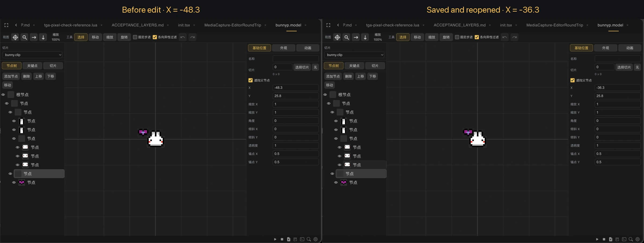Open MediaCapture-EditorRoundTrip tab in the left window
This screenshot has height=243, width=644.
(x=233, y=25)
